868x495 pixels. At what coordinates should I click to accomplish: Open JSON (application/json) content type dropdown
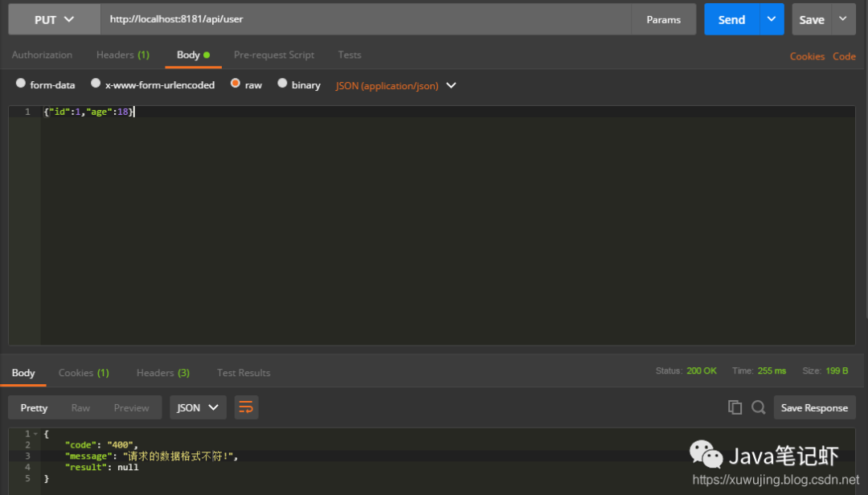coord(395,86)
